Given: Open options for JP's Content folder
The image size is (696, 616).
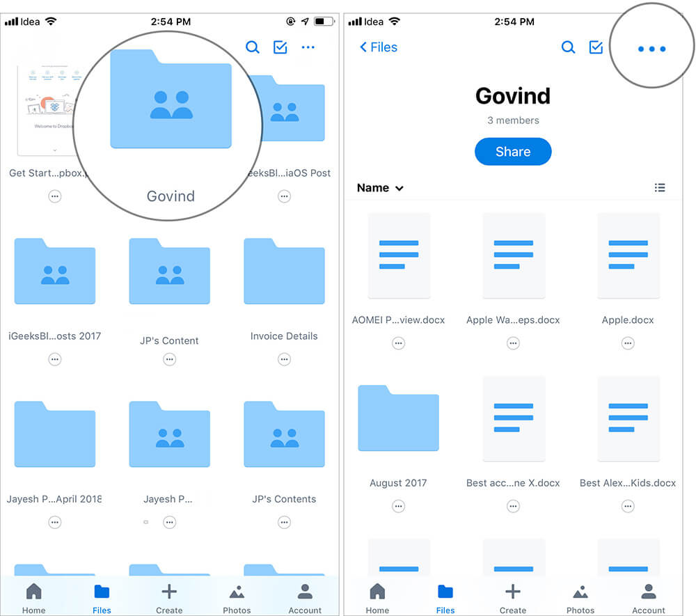Looking at the screenshot, I should click(x=170, y=359).
